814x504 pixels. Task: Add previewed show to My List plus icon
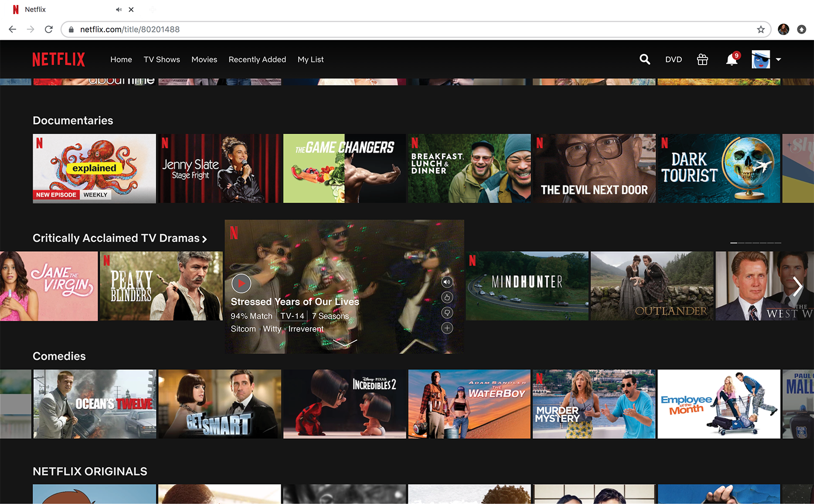447,328
